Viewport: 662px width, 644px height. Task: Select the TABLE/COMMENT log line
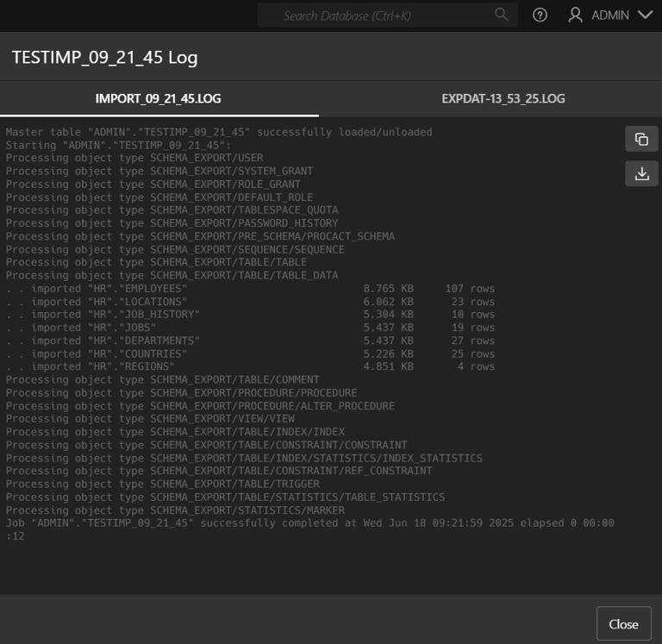click(x=163, y=379)
